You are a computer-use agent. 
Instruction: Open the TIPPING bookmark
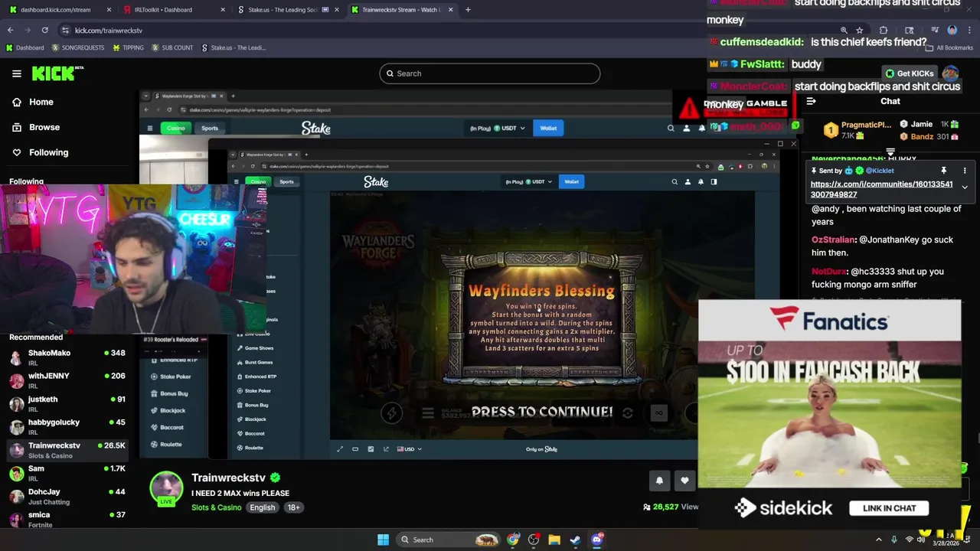[x=128, y=47]
